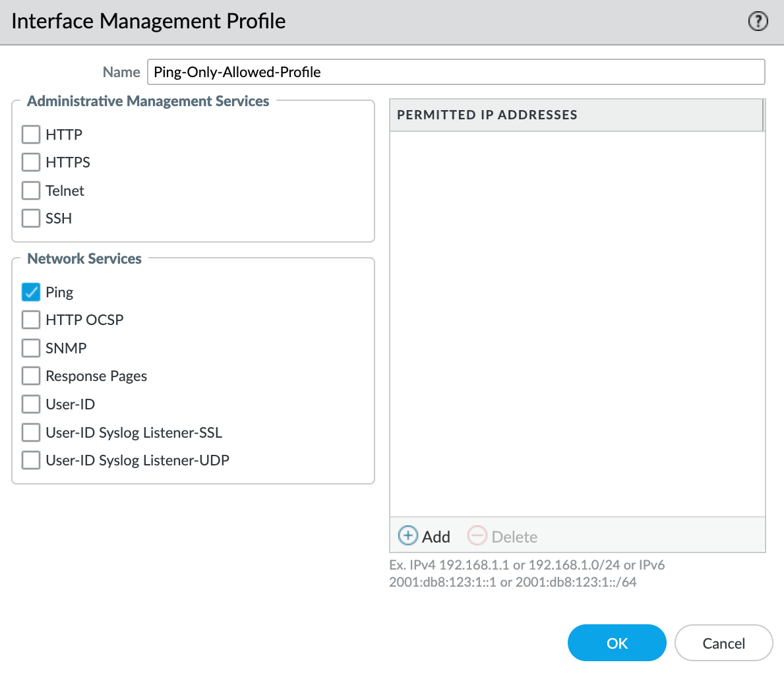Disable the Ping network service

pos(30,291)
